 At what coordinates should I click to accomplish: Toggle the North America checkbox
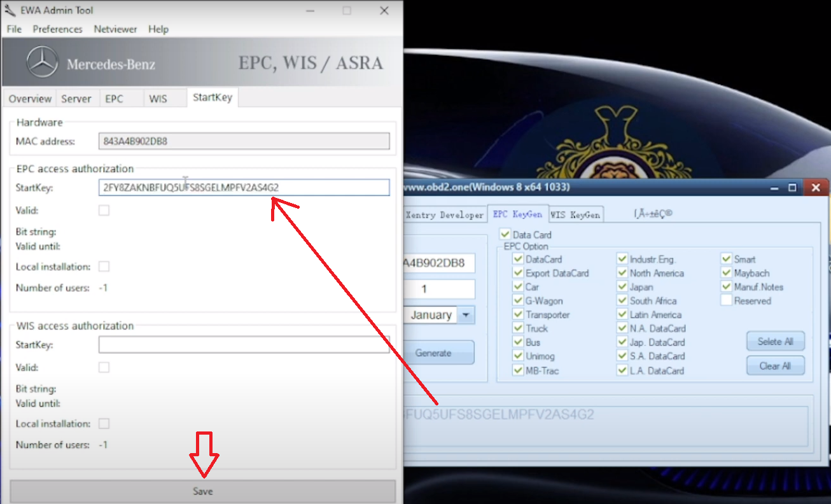tap(622, 273)
